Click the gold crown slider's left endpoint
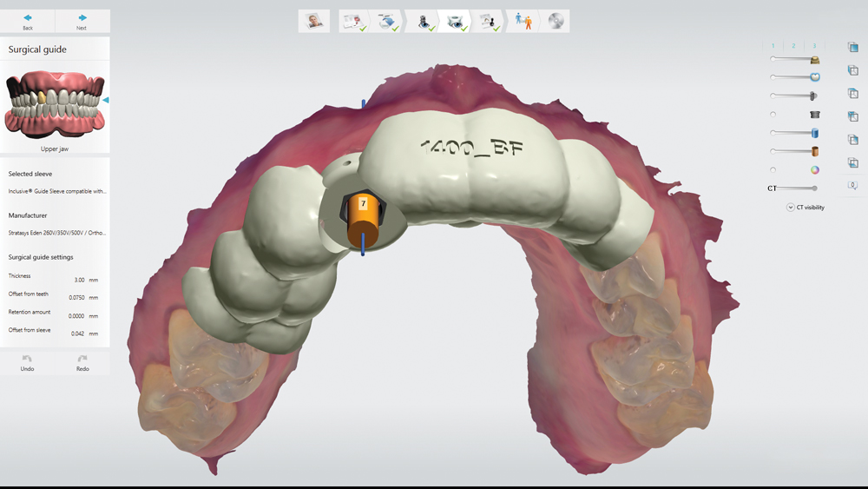Viewport: 868px width, 489px height. tap(773, 59)
